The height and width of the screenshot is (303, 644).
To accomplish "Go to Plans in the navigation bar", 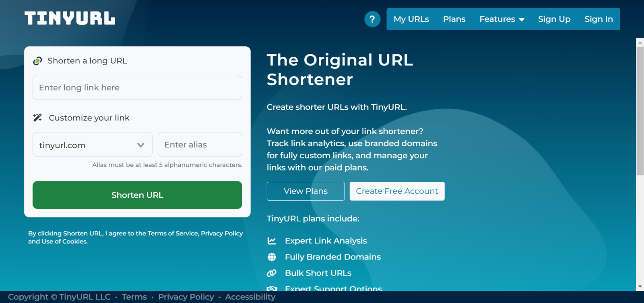I will coord(454,19).
